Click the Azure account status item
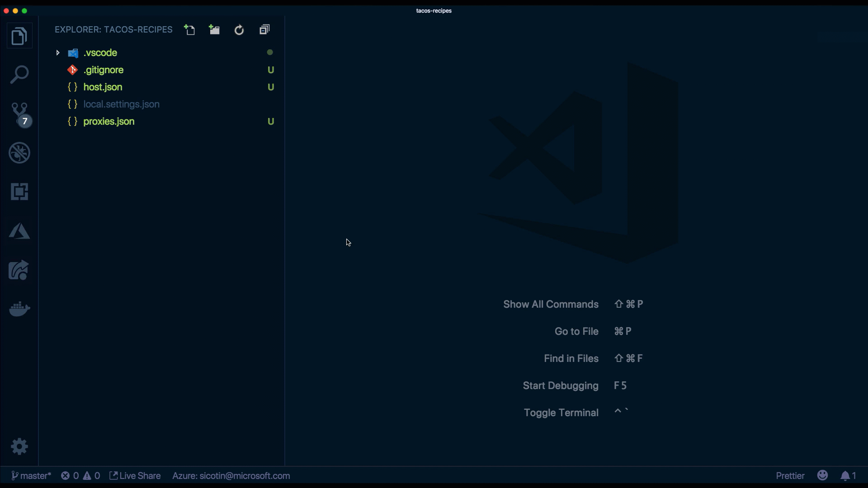The height and width of the screenshot is (488, 868). [231, 476]
